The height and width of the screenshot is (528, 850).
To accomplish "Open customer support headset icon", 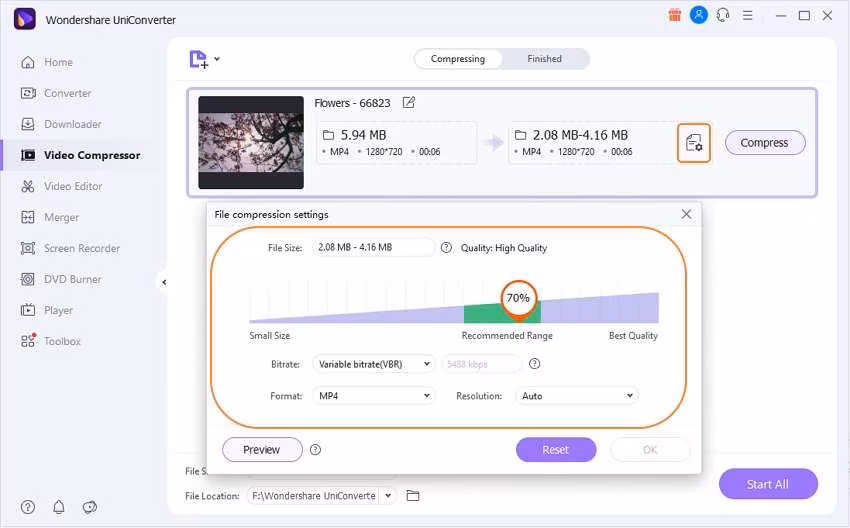I will click(723, 15).
